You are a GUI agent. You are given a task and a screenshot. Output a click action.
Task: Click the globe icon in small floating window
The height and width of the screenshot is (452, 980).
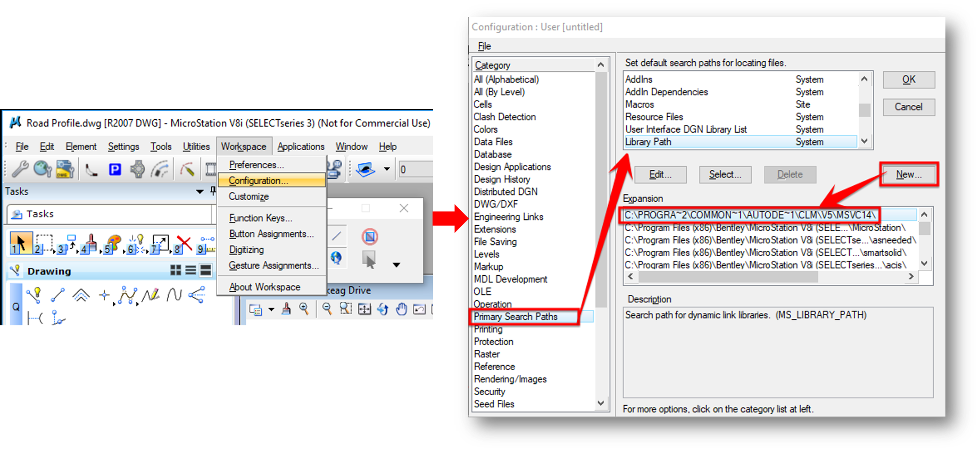pyautogui.click(x=336, y=258)
